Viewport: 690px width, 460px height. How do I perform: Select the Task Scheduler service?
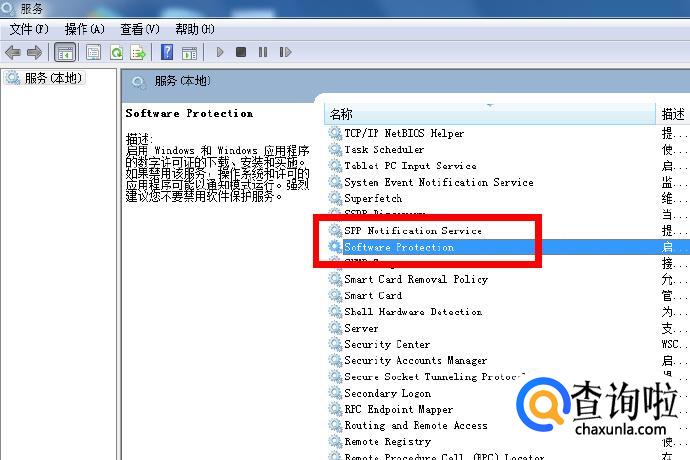(x=384, y=150)
